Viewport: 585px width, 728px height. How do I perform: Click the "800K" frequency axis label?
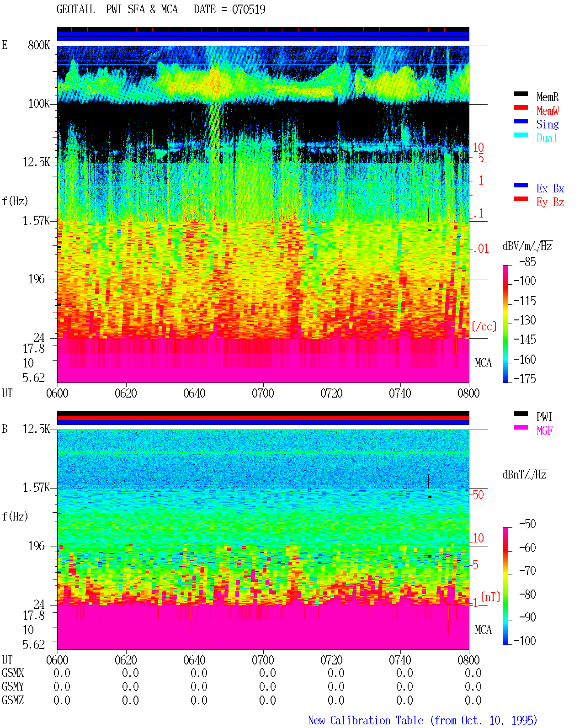39,45
